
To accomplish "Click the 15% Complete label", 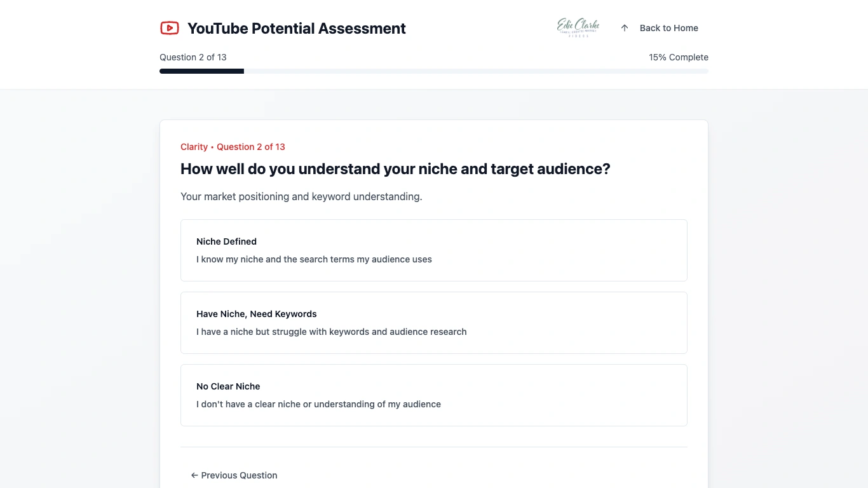I will click(x=678, y=57).
